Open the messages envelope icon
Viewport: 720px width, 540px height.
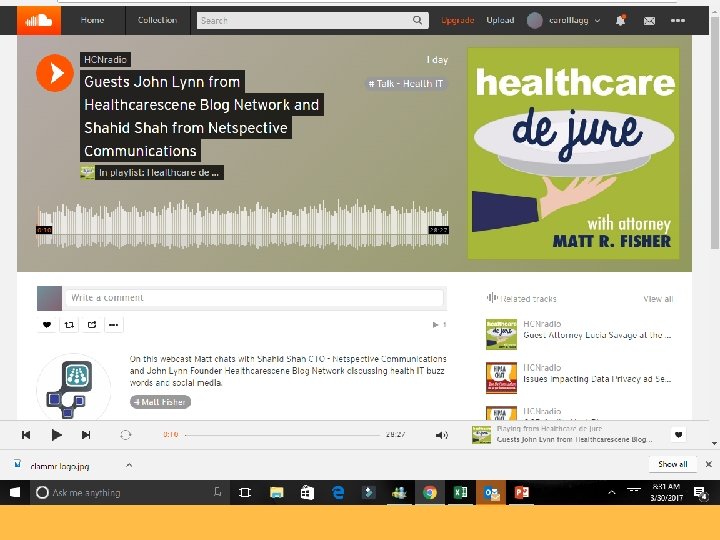pyautogui.click(x=649, y=21)
